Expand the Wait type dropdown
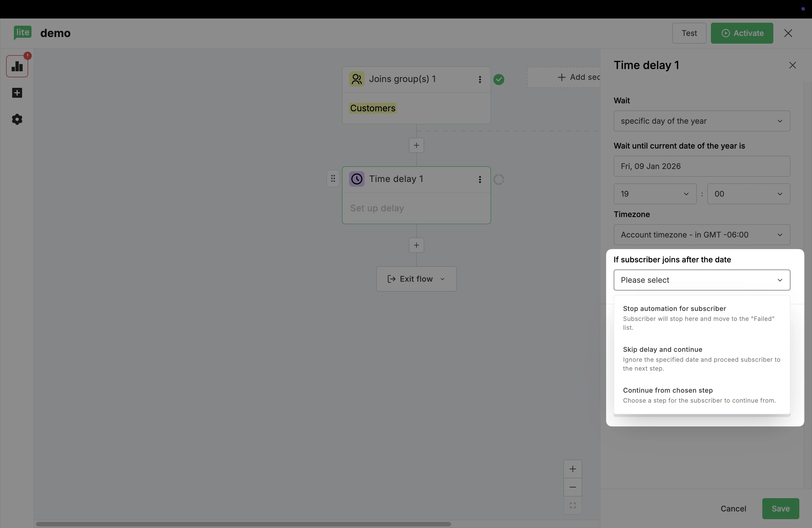The width and height of the screenshot is (812, 528). point(702,121)
